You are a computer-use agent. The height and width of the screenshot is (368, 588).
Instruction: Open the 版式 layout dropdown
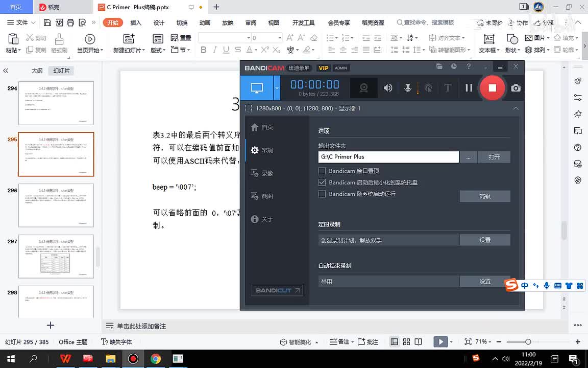158,50
